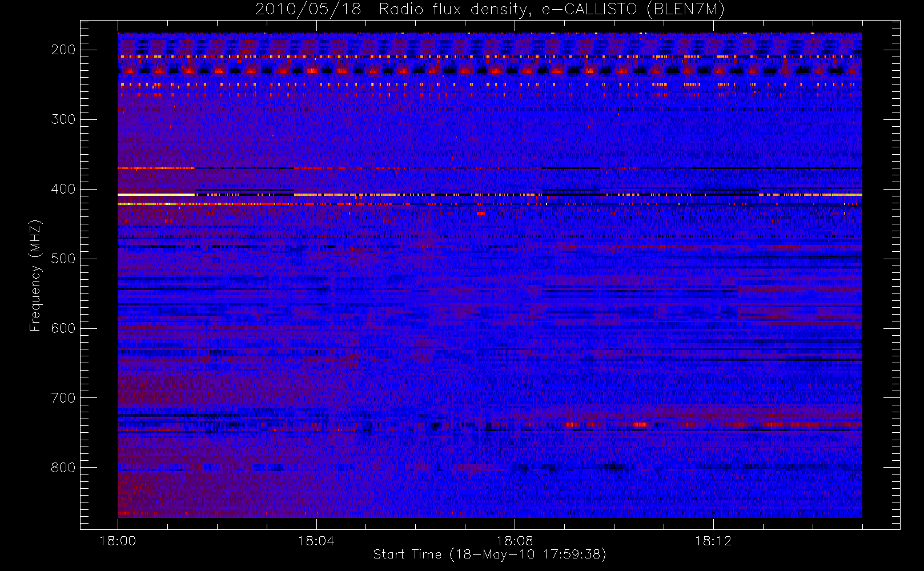Image resolution: width=924 pixels, height=571 pixels.
Task: Click the '500' frequency tick label
Action: point(63,259)
